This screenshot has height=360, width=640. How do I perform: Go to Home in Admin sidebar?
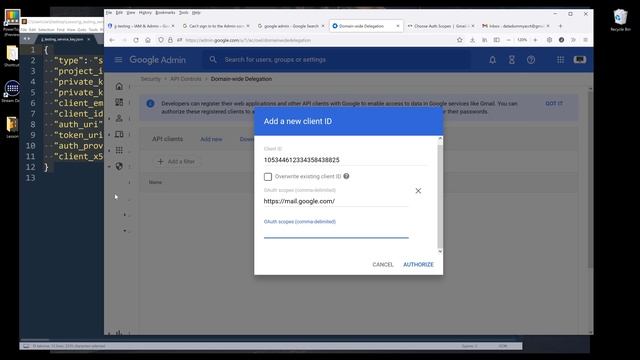[x=119, y=86]
